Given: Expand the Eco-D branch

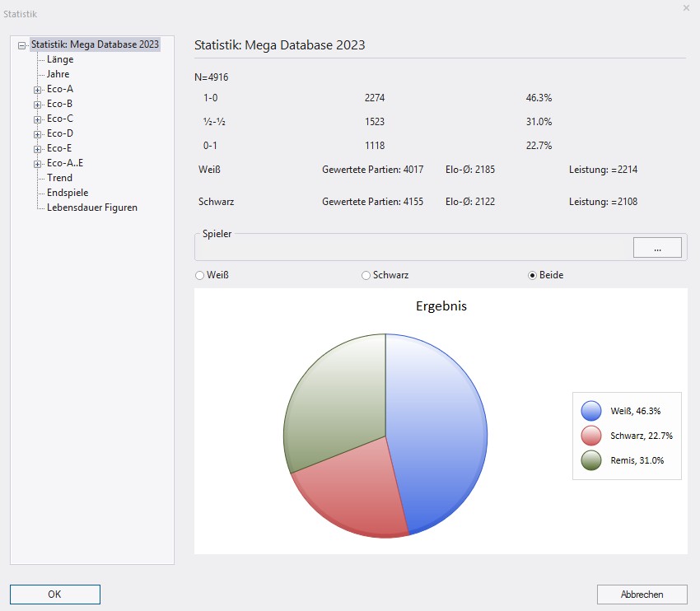Looking at the screenshot, I should click(x=37, y=134).
